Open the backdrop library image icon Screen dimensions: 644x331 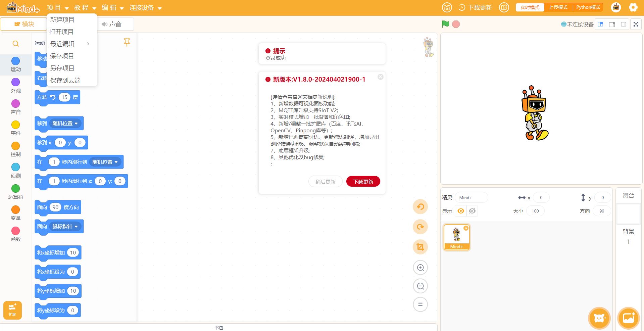[628, 318]
